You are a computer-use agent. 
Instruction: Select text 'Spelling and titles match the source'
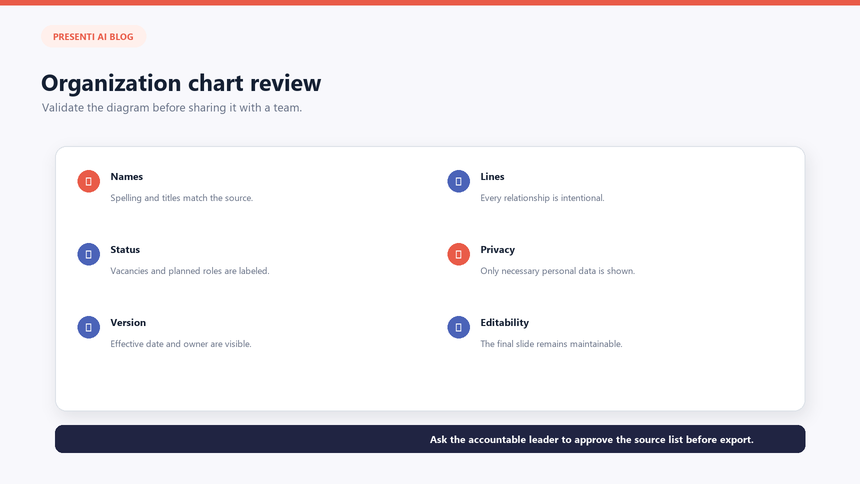tap(182, 198)
